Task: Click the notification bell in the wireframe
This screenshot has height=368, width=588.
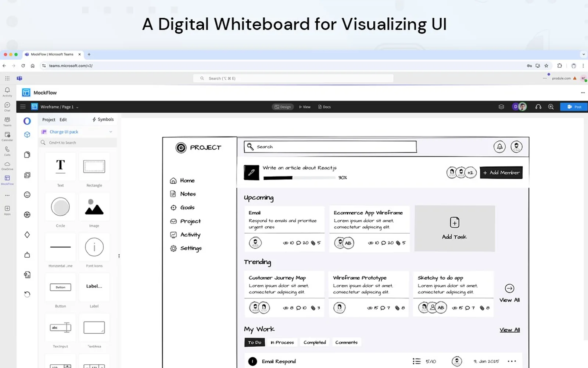Action: click(x=499, y=147)
